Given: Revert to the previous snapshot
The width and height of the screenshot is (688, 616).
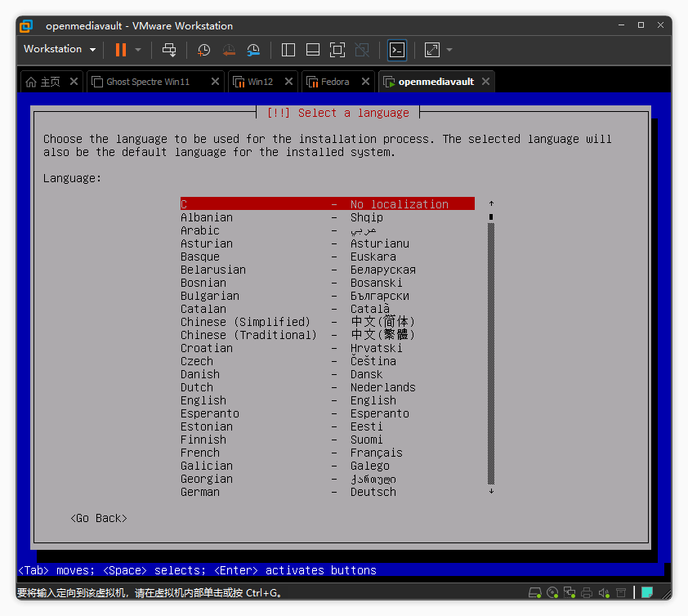Looking at the screenshot, I should click(x=229, y=50).
